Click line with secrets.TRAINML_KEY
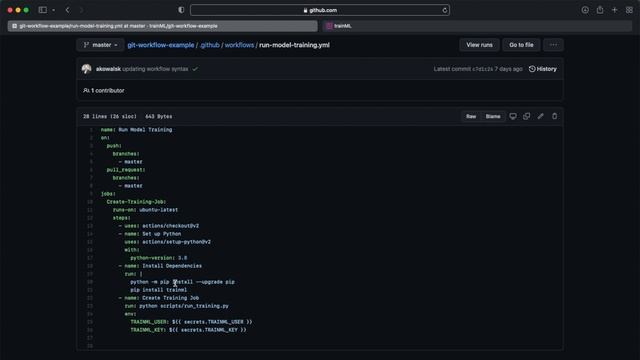Screen dimensions: 640x360 tap(188, 330)
